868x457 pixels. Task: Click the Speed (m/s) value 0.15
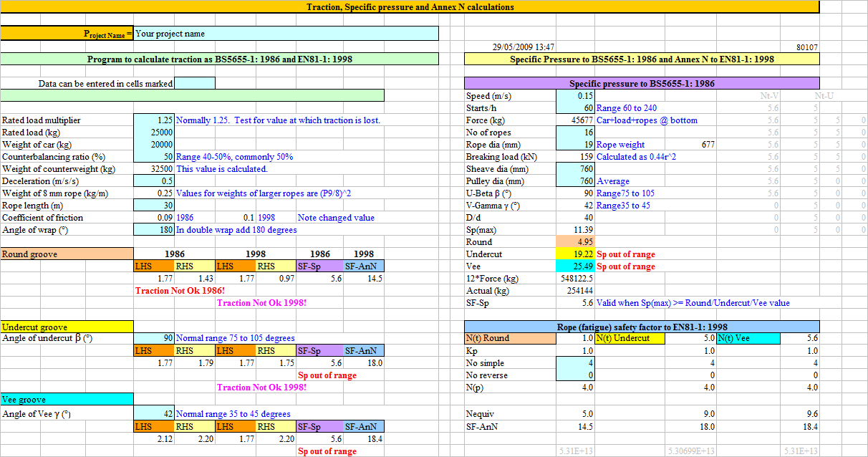click(x=575, y=96)
